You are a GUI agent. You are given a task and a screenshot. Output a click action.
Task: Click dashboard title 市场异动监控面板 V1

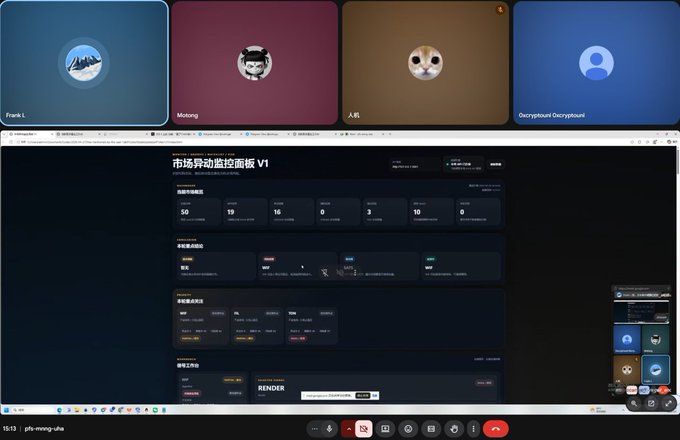[x=220, y=163]
